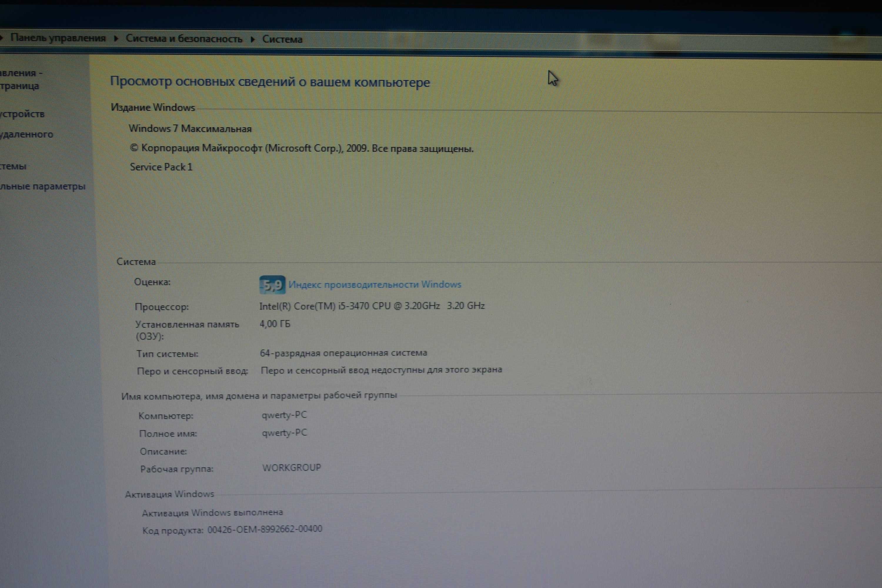Click the 'Активация Windows' section header
882x588 pixels.
170,494
